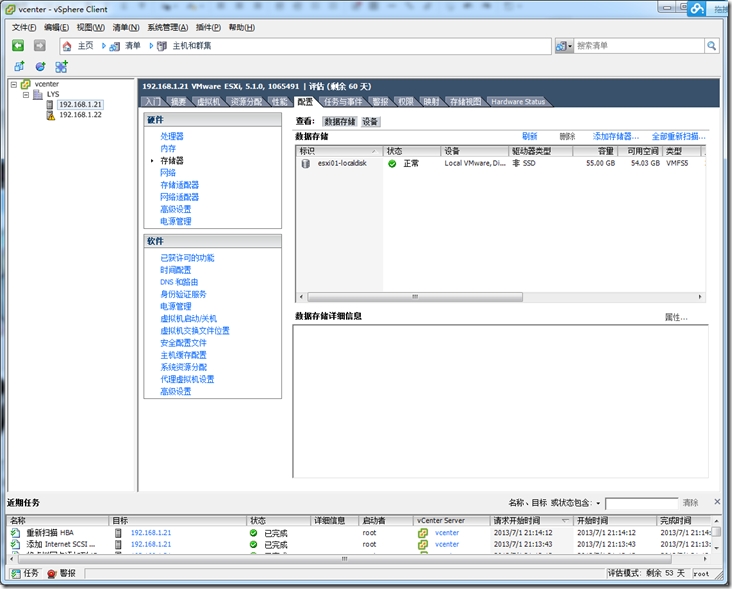Click Add Storage (添加存储器) link
Image resolution: width=732 pixels, height=589 pixels.
coord(616,136)
